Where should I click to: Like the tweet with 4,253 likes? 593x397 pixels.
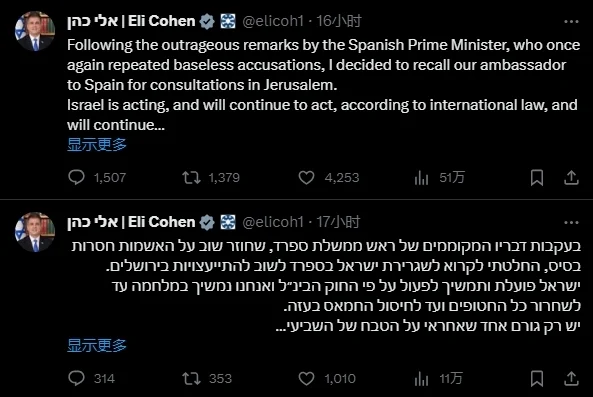[x=306, y=177]
